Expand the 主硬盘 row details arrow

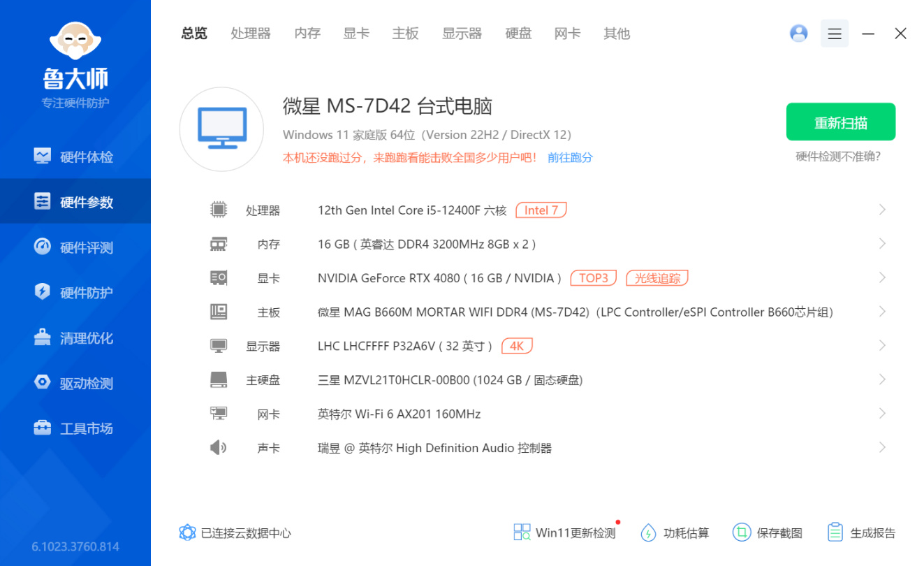pos(882,380)
